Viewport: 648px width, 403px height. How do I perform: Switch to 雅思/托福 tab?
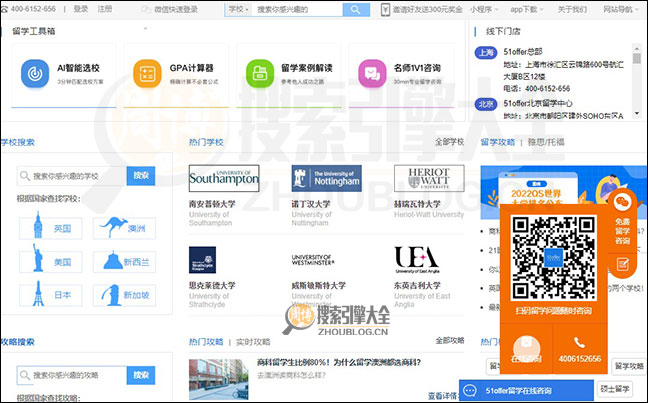coord(546,142)
